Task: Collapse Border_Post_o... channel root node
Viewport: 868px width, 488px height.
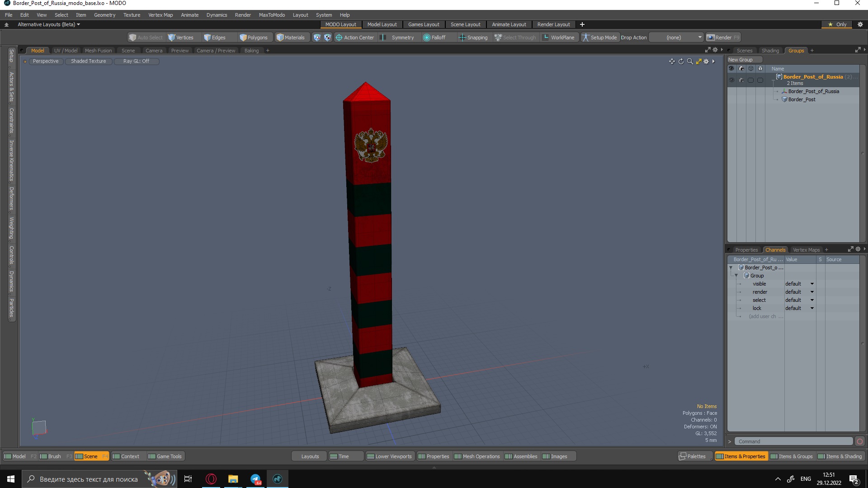Action: 731,267
